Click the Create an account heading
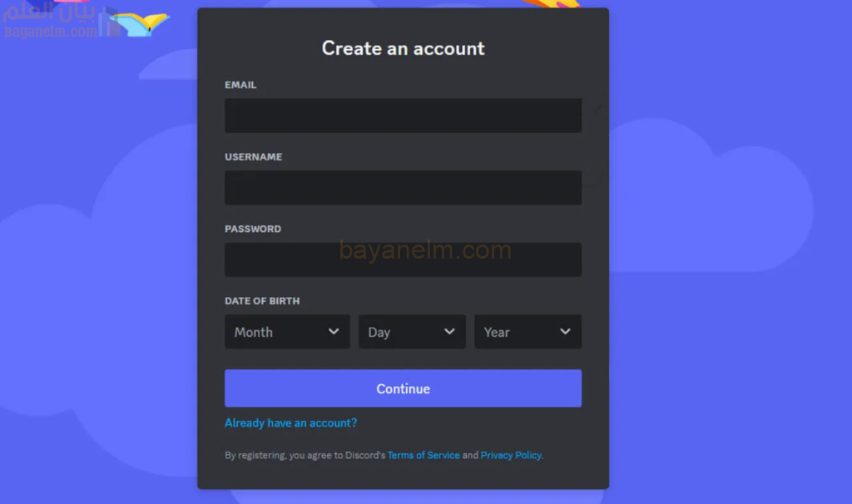The image size is (852, 504). (404, 48)
